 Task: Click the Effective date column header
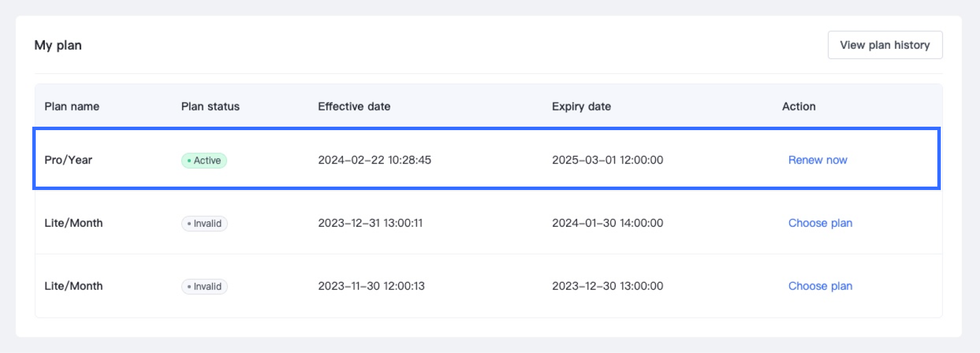coord(354,107)
